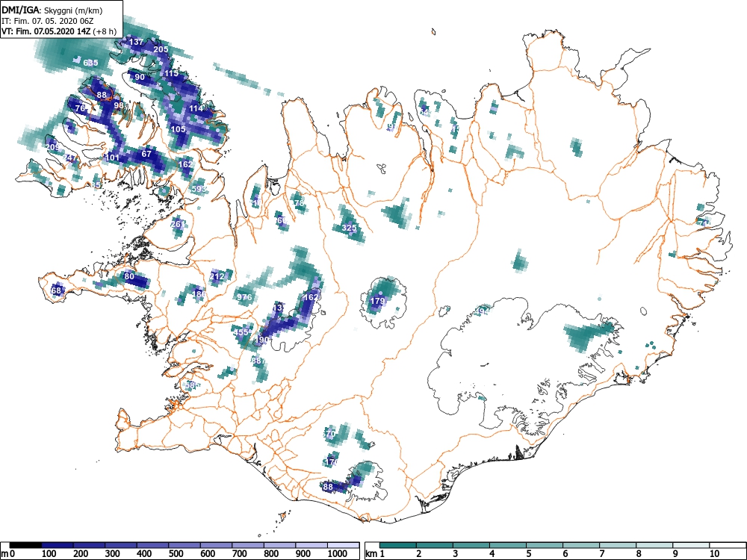
Task: Click the '387' visibility value
Action: pyautogui.click(x=258, y=361)
